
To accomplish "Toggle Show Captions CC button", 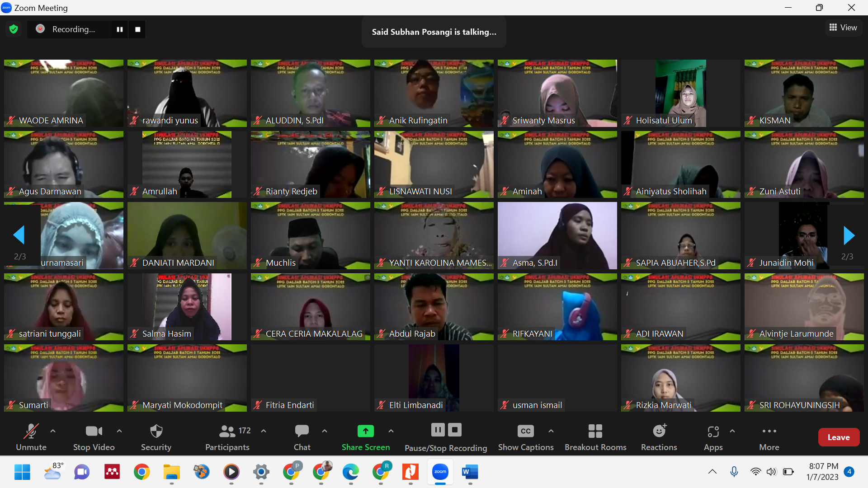I will click(x=525, y=432).
